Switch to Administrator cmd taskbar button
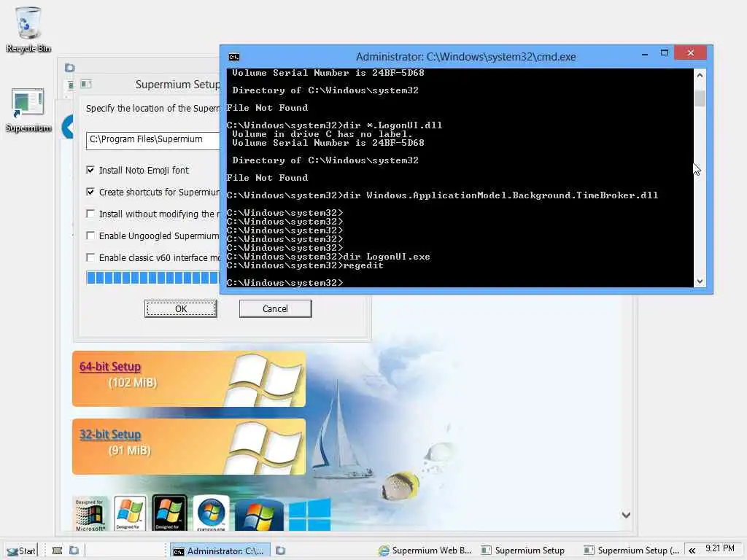This screenshot has width=747, height=560. (x=220, y=551)
